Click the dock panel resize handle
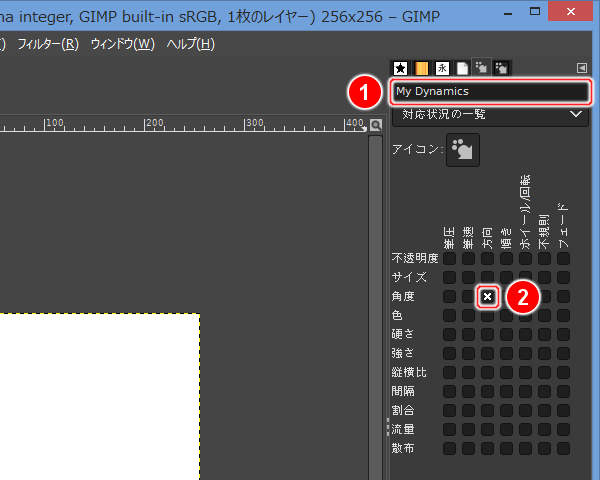 pos(387,425)
